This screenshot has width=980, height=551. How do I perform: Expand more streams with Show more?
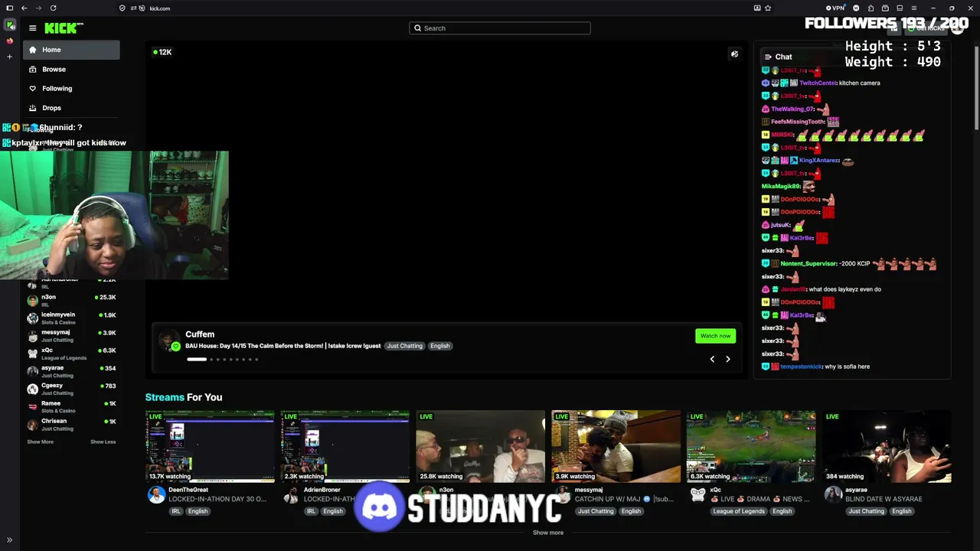548,533
